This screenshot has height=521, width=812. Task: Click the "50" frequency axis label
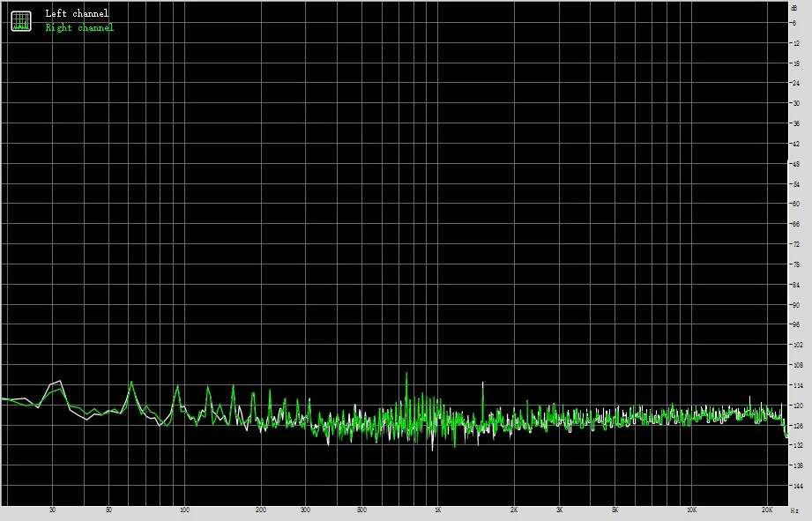pos(108,510)
